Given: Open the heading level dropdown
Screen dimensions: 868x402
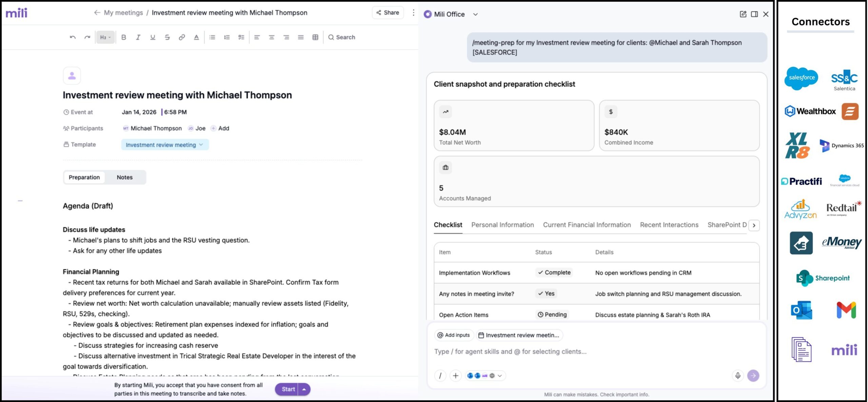Looking at the screenshot, I should click(105, 37).
